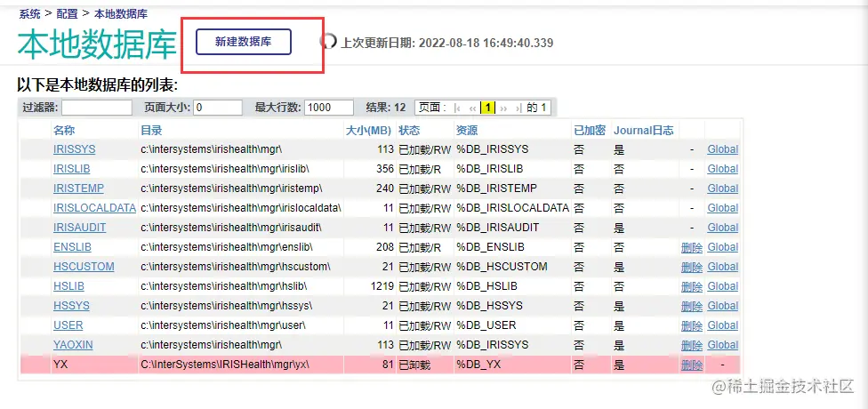Viewport: 868px width, 409px height.
Task: Open the HSCUSTOM database link
Action: pyautogui.click(x=84, y=266)
